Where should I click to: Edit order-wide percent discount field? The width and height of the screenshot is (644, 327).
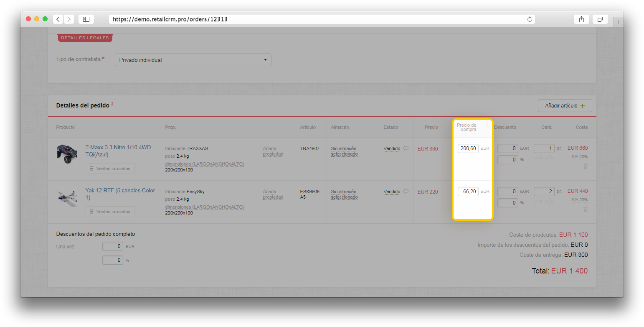coord(113,260)
